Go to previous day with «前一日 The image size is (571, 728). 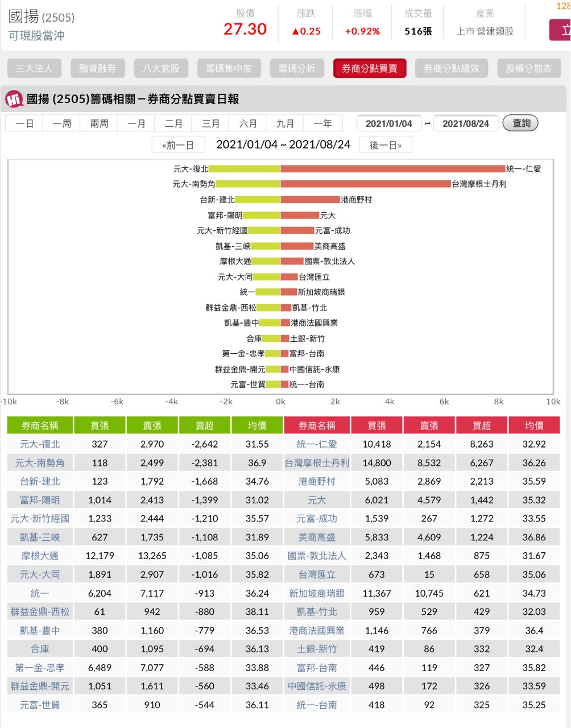(x=178, y=145)
